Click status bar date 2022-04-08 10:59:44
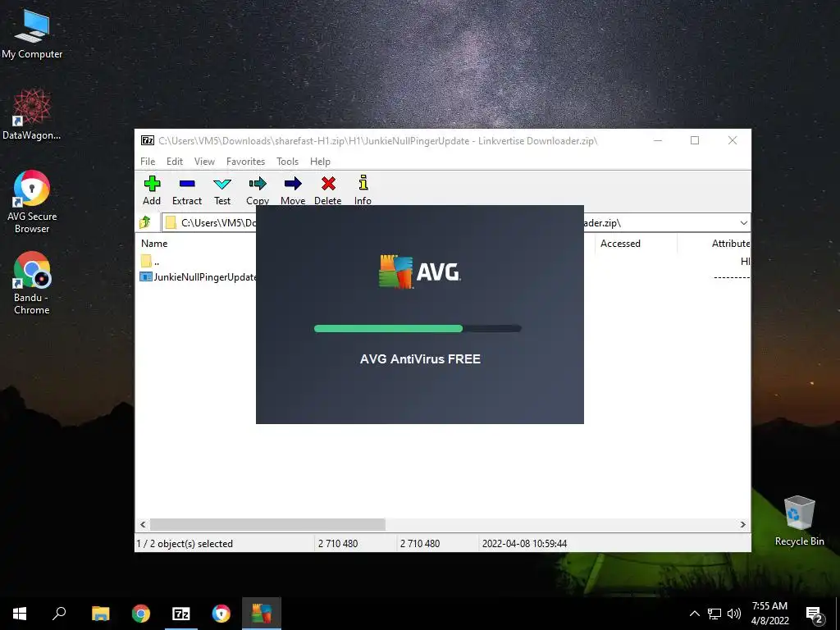 click(x=524, y=543)
